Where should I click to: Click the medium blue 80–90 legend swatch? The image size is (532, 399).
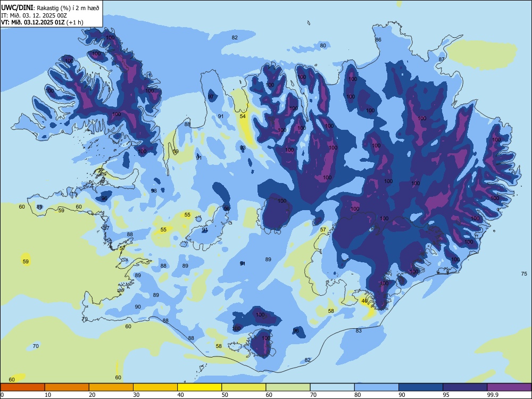click(x=377, y=387)
